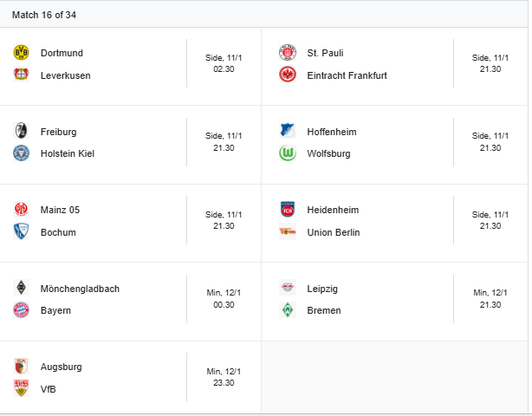Select the Wolfsburg green W logo
This screenshot has width=532, height=416.
pos(288,153)
